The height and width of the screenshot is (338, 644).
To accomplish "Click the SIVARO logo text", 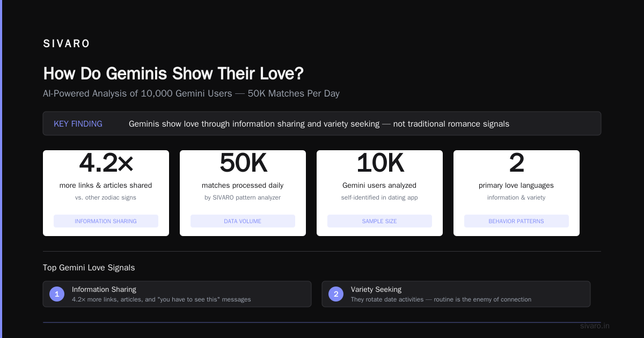I will pyautogui.click(x=67, y=44).
